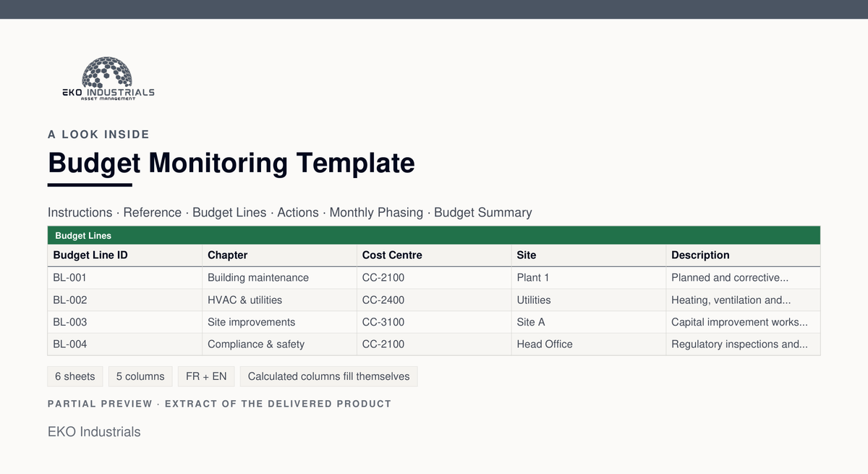Image resolution: width=868 pixels, height=474 pixels.
Task: Select the Chapter column header
Action: [x=279, y=255]
